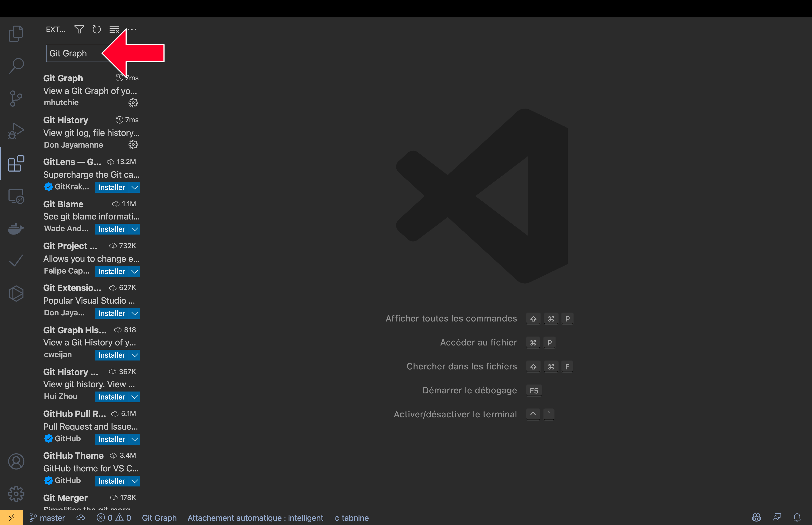Open the tabnine status bar item
This screenshot has width=812, height=525.
[351, 518]
